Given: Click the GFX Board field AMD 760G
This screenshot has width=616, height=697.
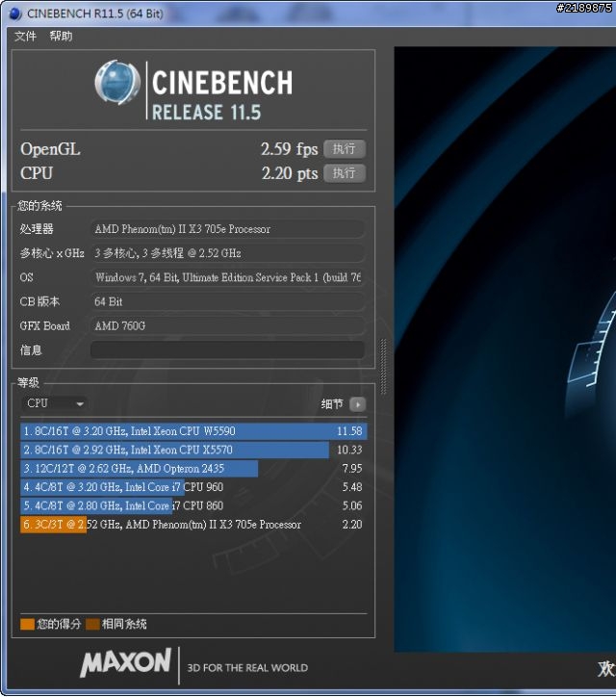Looking at the screenshot, I should [227, 325].
